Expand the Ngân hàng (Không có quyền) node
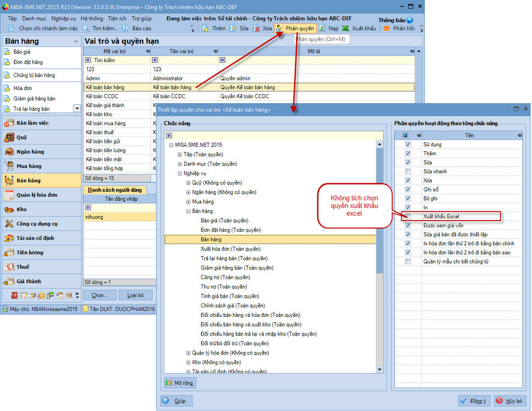 click(x=188, y=192)
